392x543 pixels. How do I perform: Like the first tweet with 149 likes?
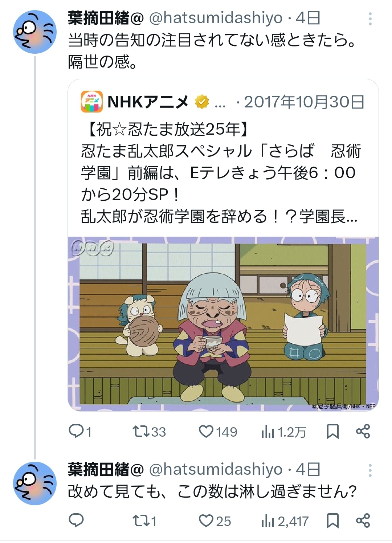(x=218, y=432)
